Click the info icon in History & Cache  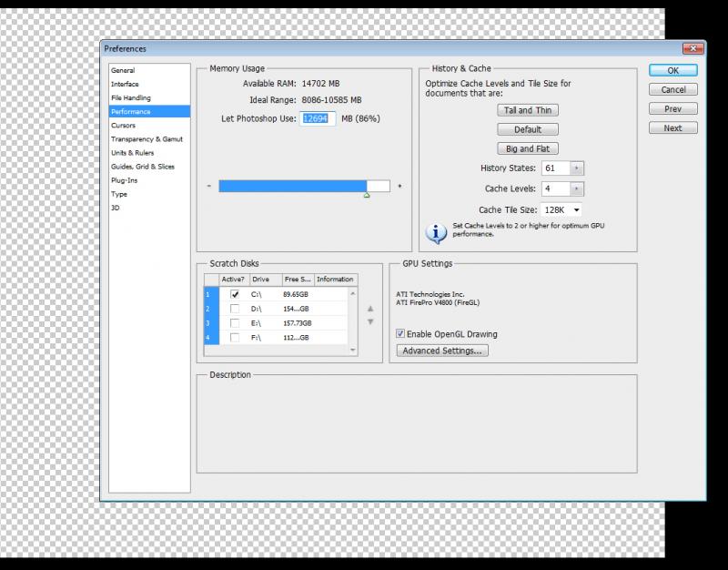(x=436, y=233)
